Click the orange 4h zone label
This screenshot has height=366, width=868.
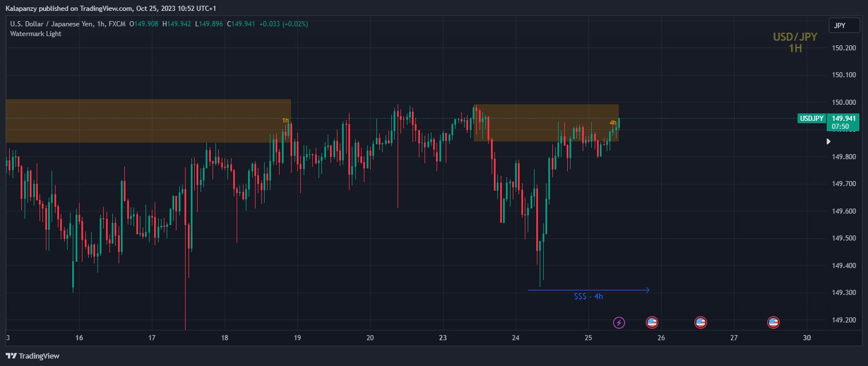[x=613, y=123]
